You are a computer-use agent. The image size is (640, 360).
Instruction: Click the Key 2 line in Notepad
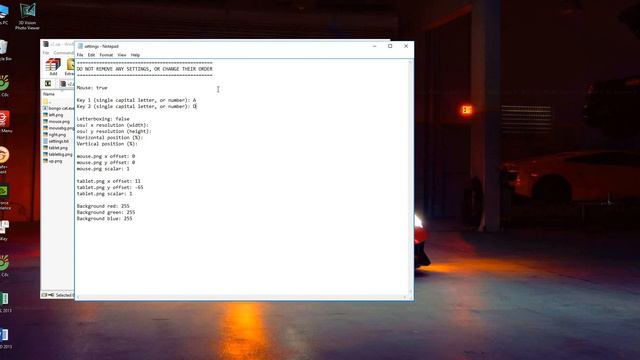click(136, 106)
